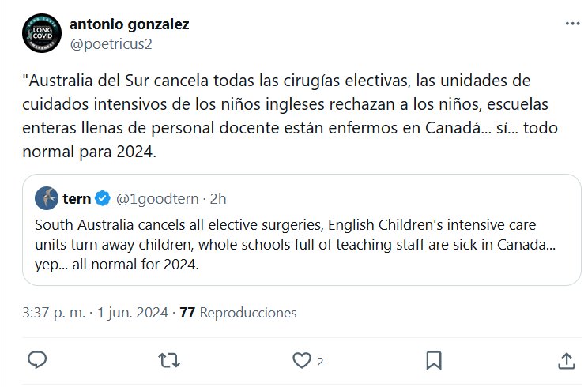
Task: Click the like count number 2
Action: (x=320, y=362)
